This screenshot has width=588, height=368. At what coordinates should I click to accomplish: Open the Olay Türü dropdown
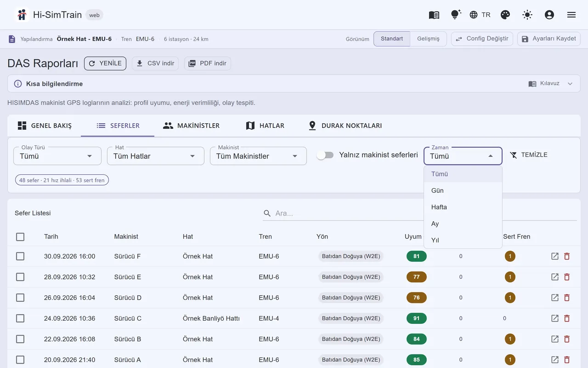[x=57, y=156]
